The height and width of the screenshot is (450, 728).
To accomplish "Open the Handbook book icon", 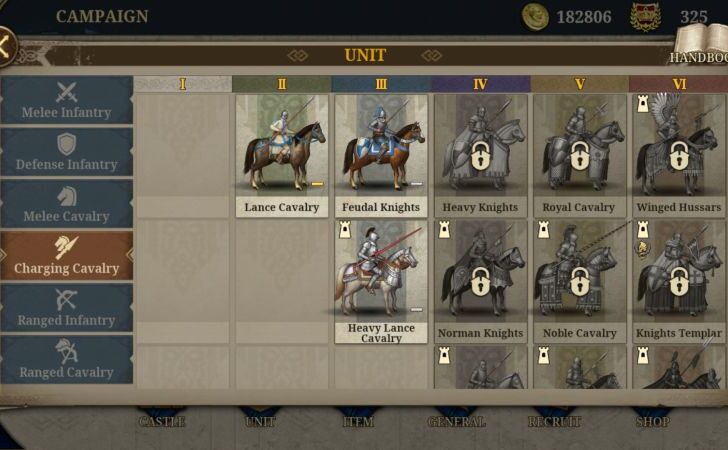I will coord(701,43).
